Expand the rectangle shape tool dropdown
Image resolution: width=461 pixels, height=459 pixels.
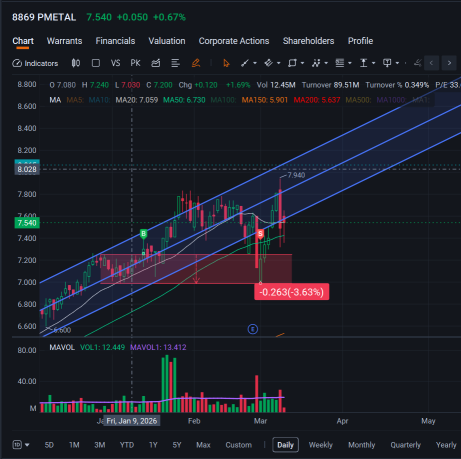(x=302, y=63)
